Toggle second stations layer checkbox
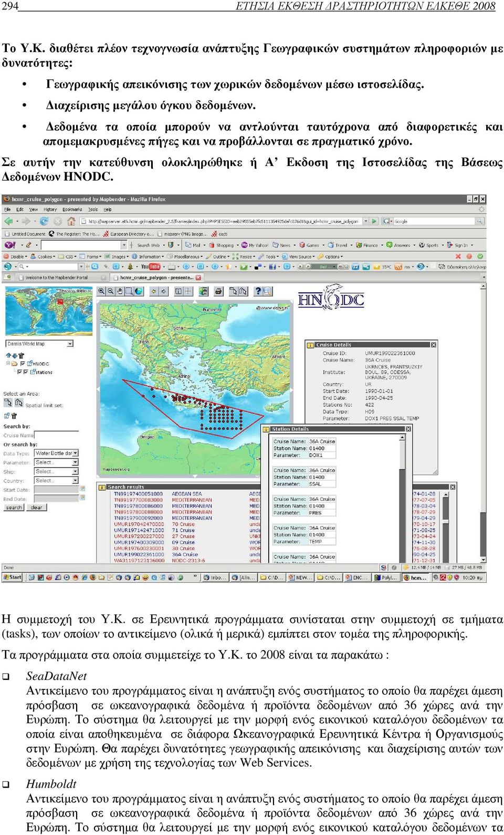Screen dimensions: 504x835 (x=25, y=372)
